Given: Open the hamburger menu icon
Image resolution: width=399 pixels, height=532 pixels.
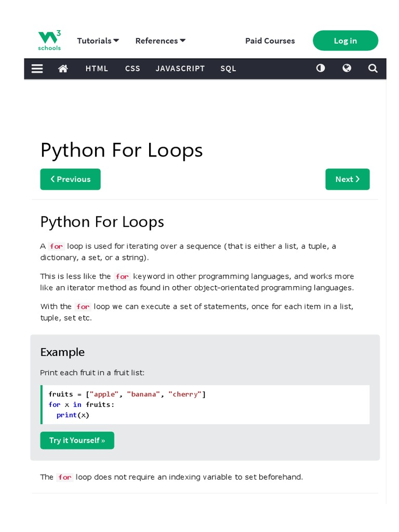Looking at the screenshot, I should tap(37, 69).
